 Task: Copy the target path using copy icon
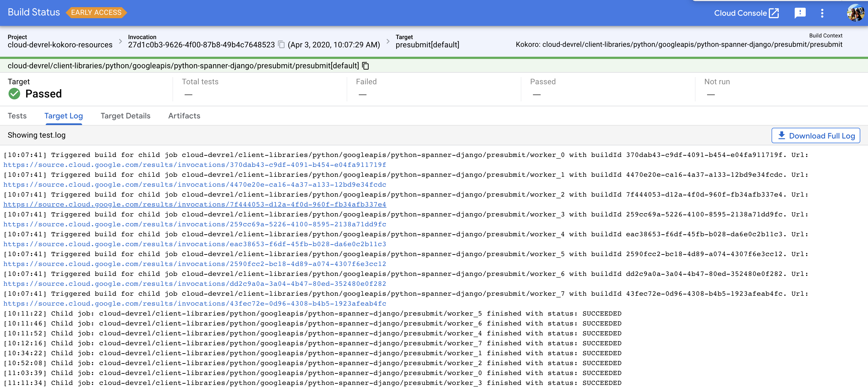pos(366,66)
